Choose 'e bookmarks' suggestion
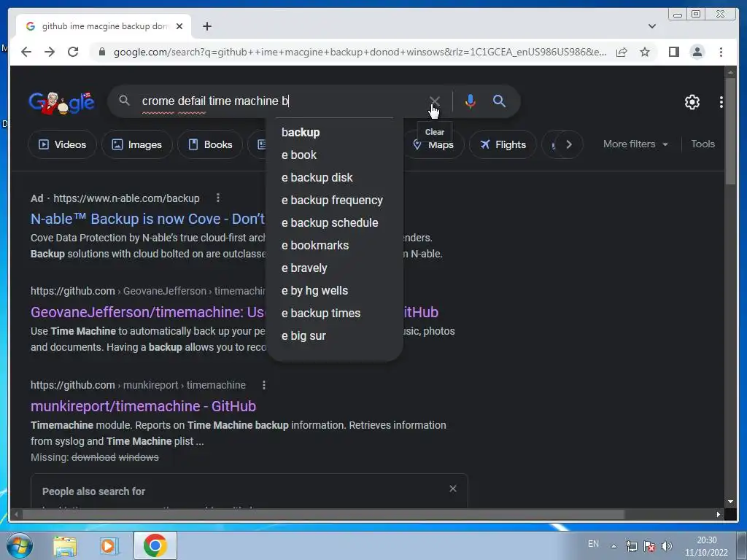Screen dimensions: 747x560 [x=334, y=245]
